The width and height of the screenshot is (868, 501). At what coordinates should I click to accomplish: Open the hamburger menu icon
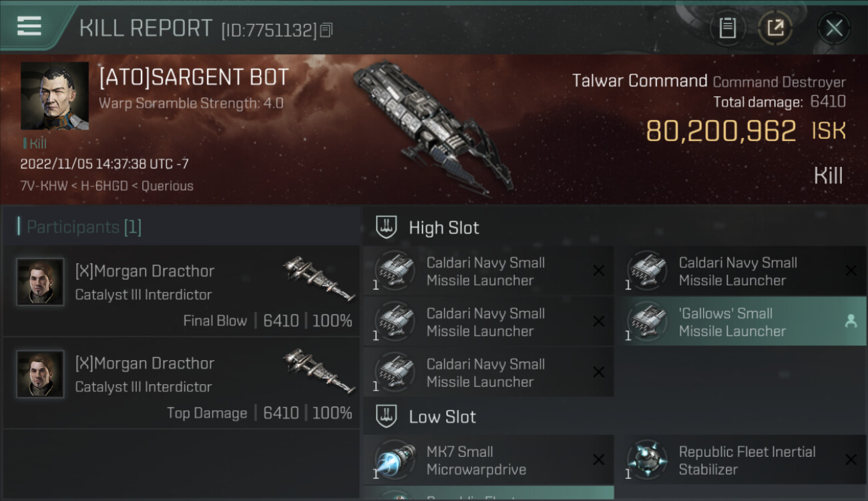(x=29, y=26)
